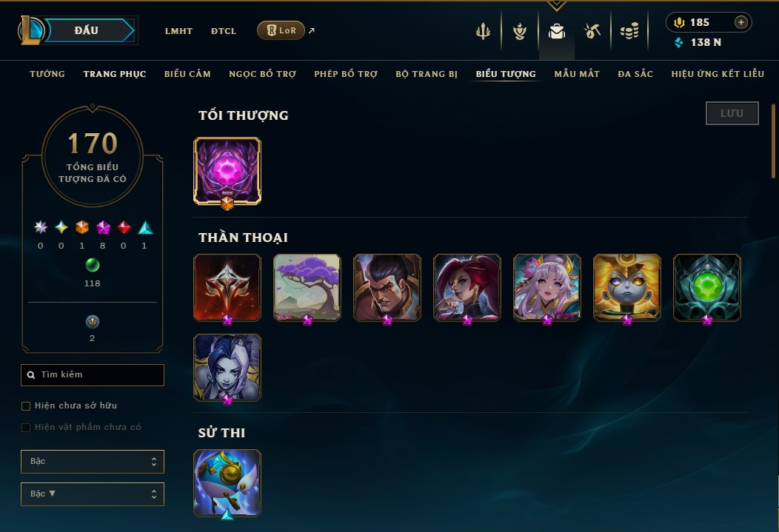Click the Lưu save button
Screen dimensions: 779x532
click(x=732, y=113)
